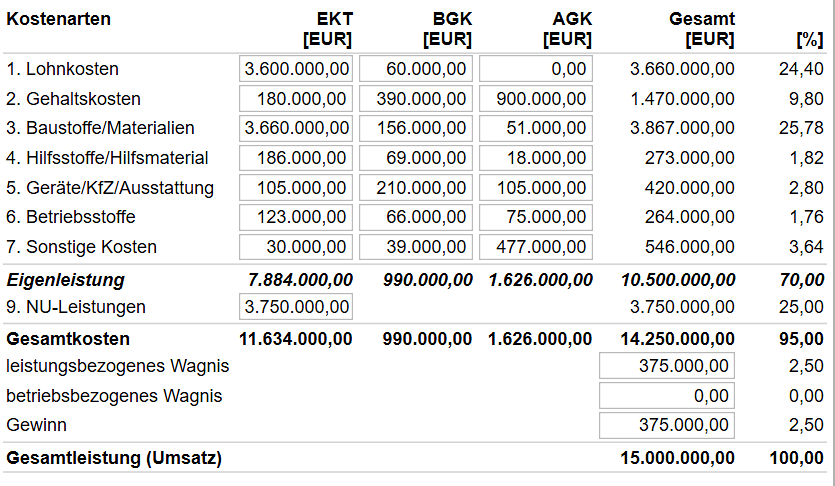Edit the Gehaltskosten BGK value 390.000,00
Image resolution: width=835 pixels, height=486 pixels.
pos(416,99)
